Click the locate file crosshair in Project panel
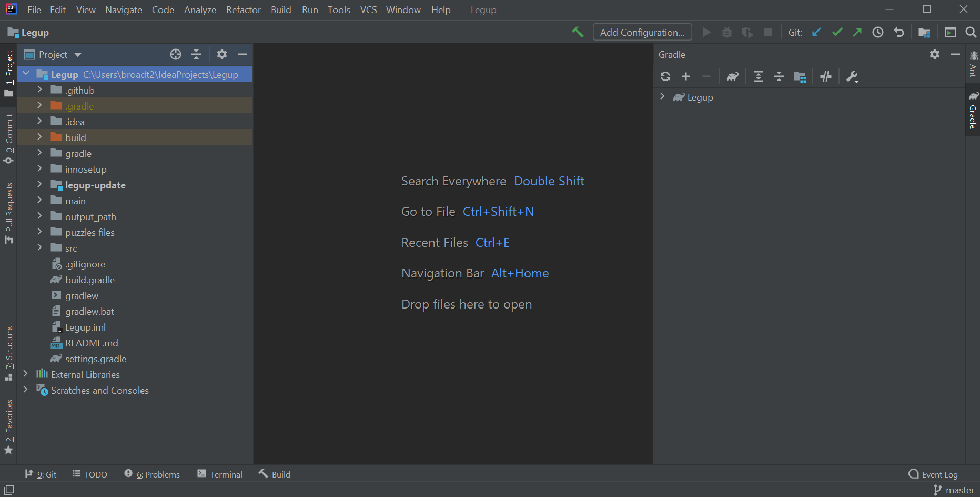 (x=176, y=54)
